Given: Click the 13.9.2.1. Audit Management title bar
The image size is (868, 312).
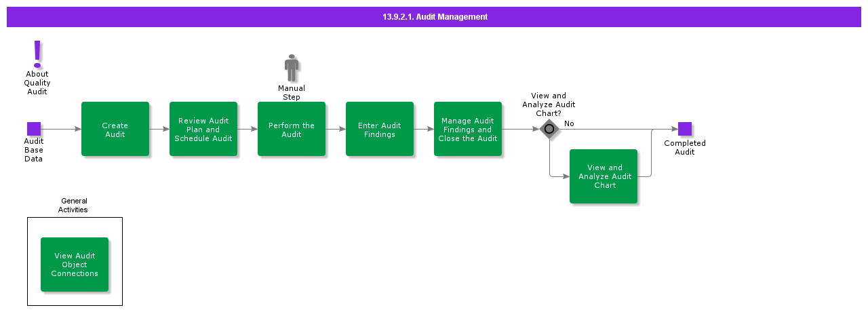Looking at the screenshot, I should [x=434, y=17].
